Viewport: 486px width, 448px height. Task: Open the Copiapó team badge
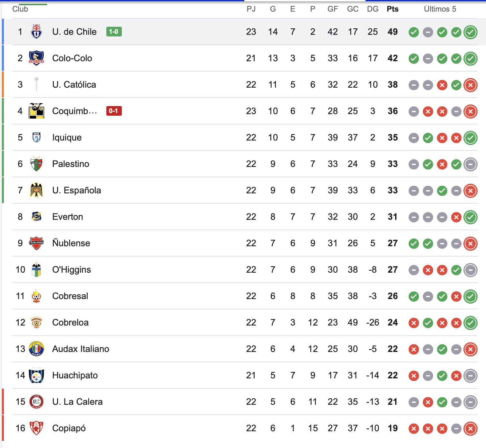tap(36, 428)
